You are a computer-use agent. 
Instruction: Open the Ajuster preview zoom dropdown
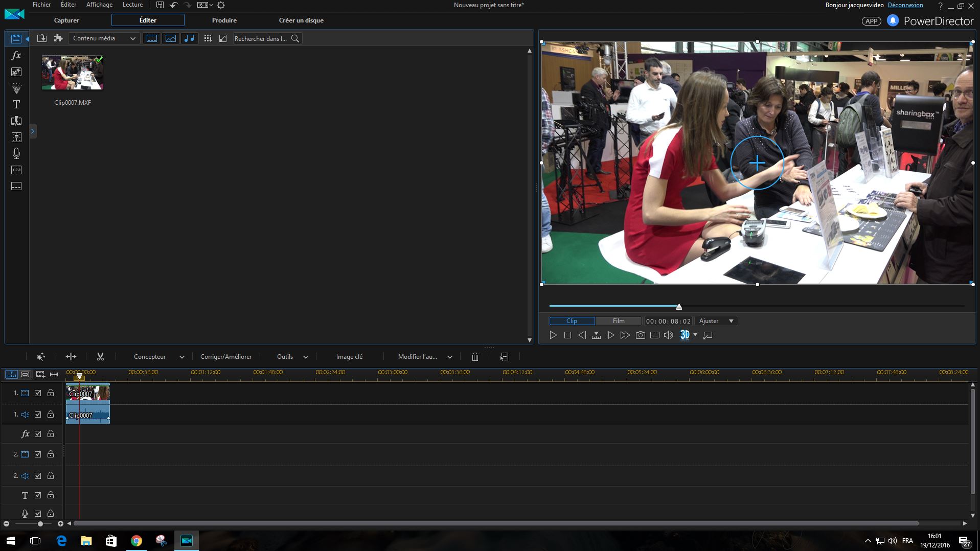pyautogui.click(x=716, y=321)
